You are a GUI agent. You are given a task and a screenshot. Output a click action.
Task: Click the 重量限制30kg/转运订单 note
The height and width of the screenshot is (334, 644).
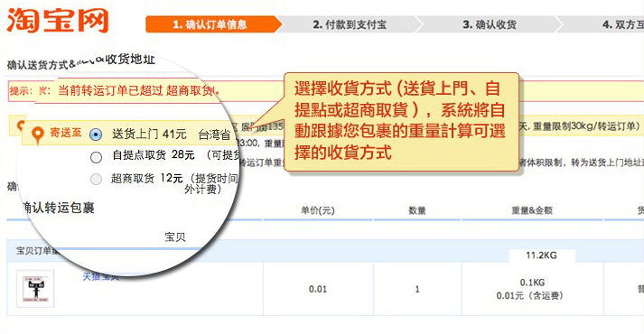click(585, 126)
